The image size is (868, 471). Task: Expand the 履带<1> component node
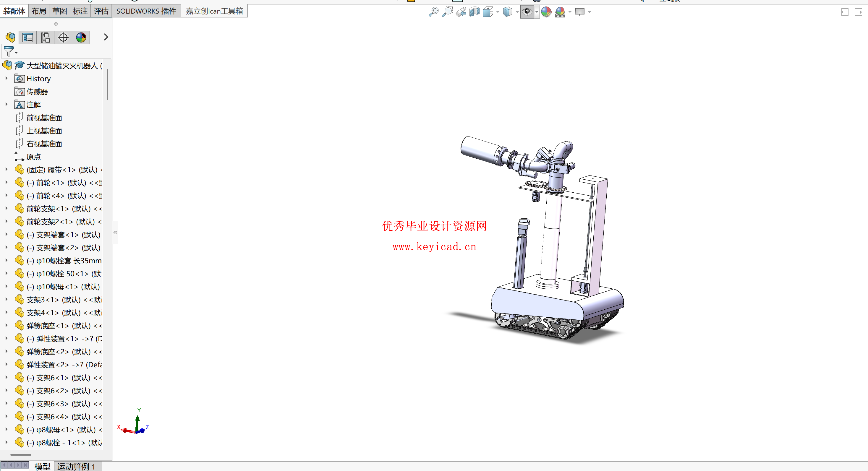[x=7, y=169]
